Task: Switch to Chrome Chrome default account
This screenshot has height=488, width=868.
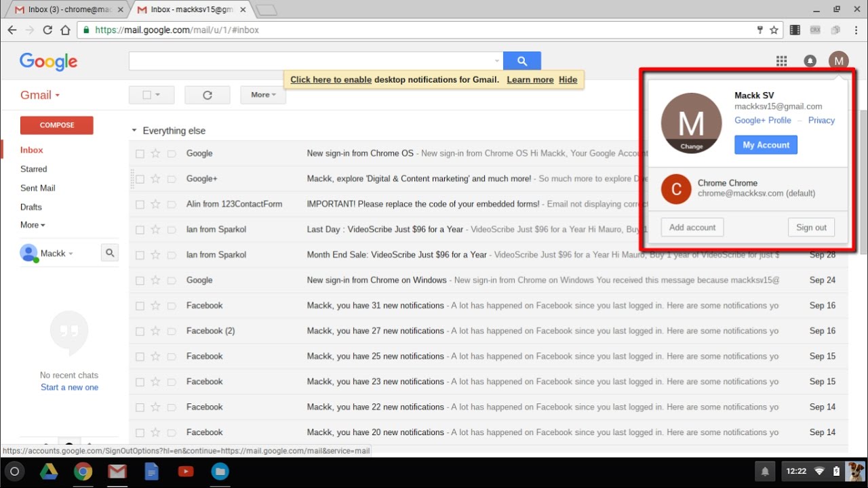Action: point(748,188)
